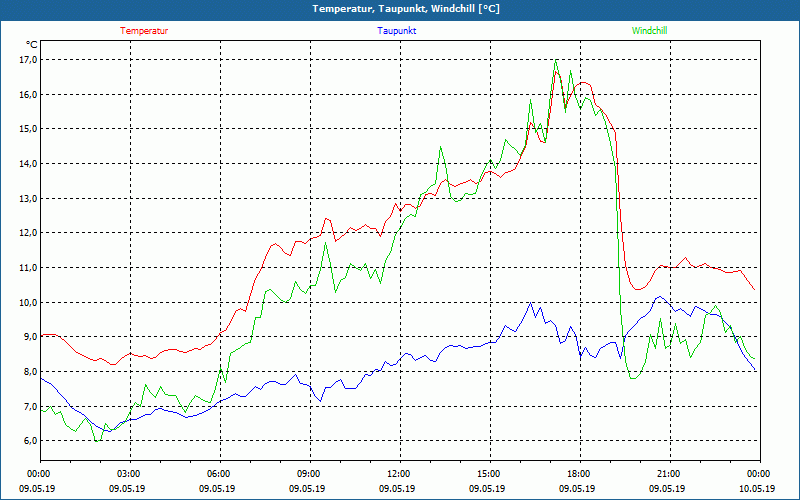Click the 10.05.19 date label
Viewport: 800px width, 500px height.
click(757, 489)
